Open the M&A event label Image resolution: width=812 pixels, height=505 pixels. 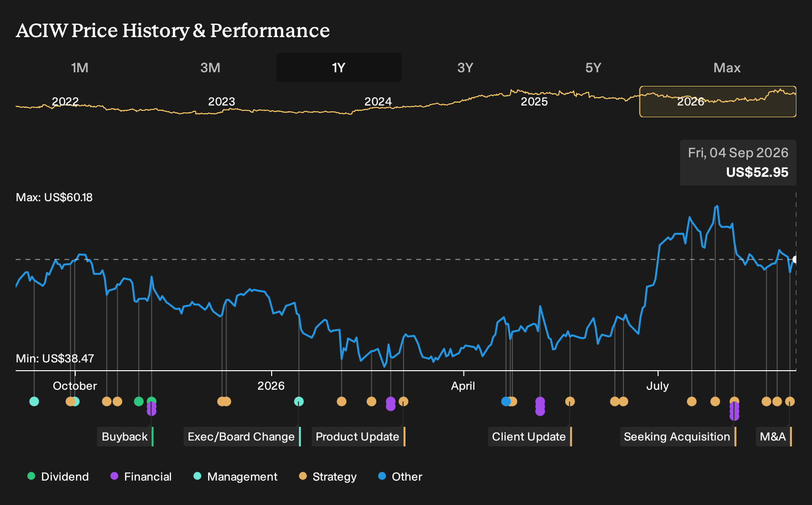(773, 437)
